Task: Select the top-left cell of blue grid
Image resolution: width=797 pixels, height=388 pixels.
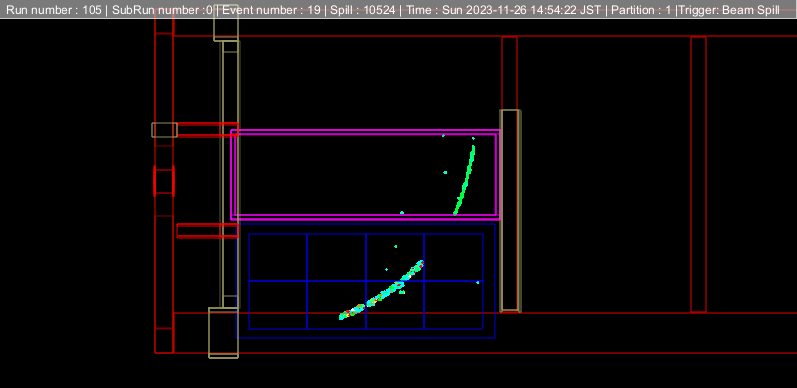Action: pos(278,257)
